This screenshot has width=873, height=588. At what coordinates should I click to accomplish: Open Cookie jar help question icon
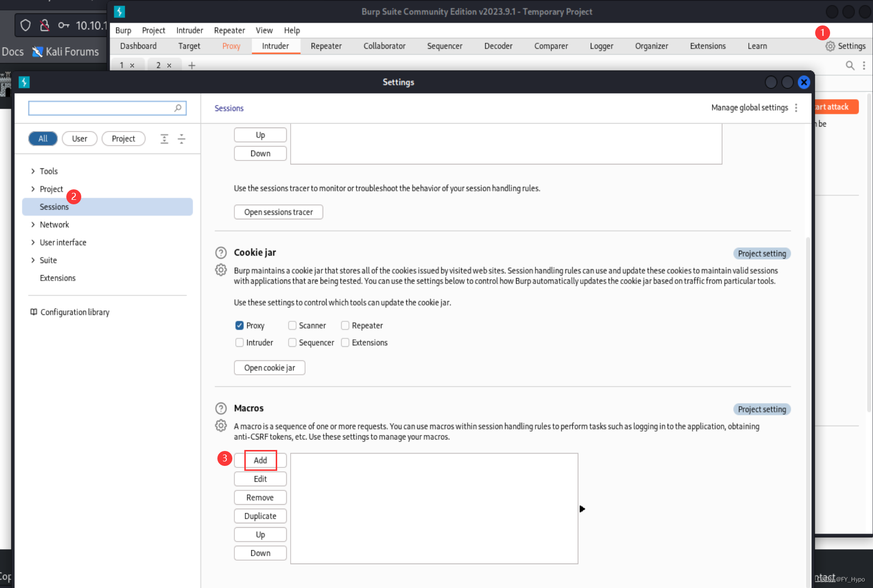(221, 253)
